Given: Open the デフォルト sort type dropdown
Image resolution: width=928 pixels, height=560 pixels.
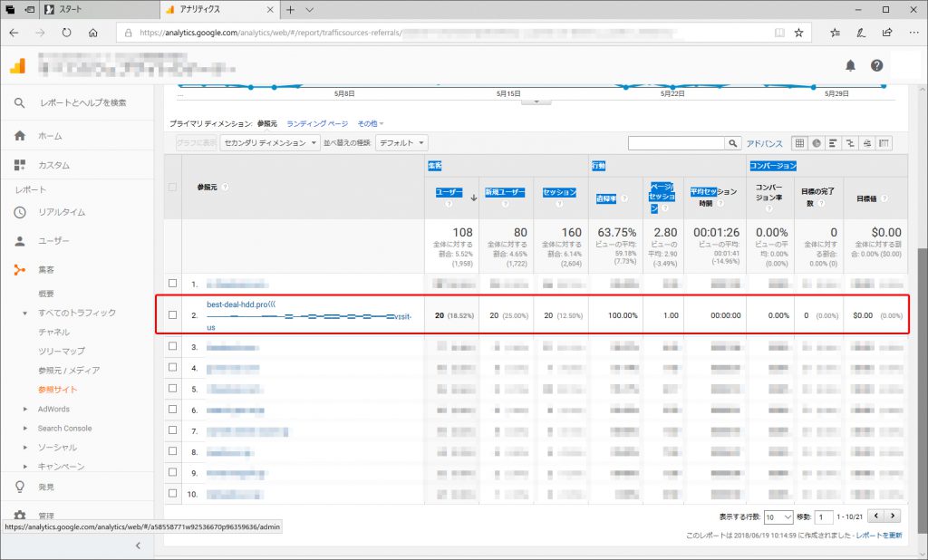Looking at the screenshot, I should coord(401,142).
